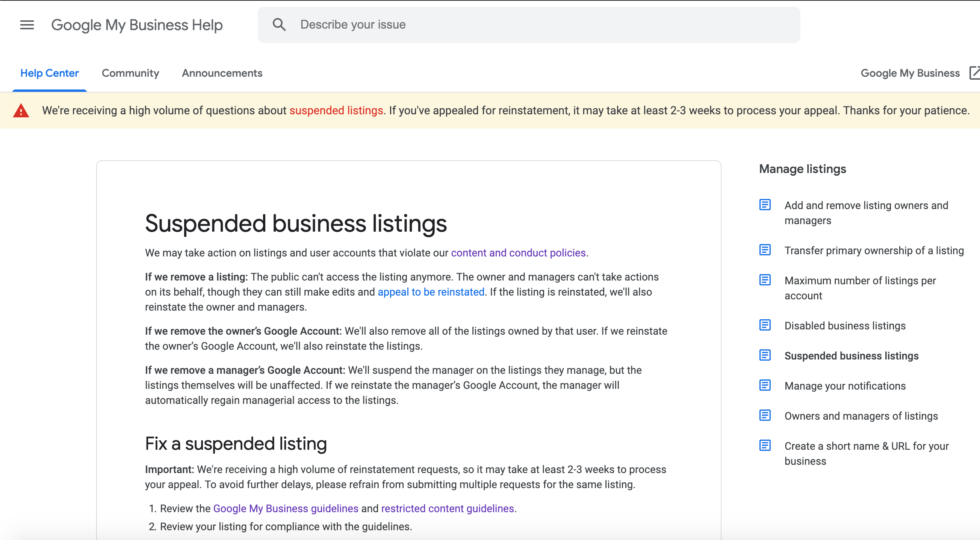Open Maximum number of listings per account
This screenshot has height=540, width=980.
(x=860, y=288)
